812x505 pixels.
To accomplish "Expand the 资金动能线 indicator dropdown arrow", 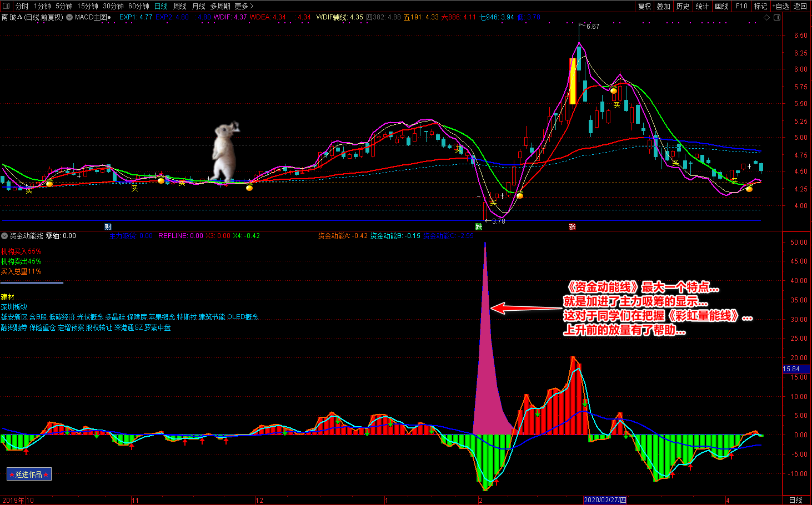I will pos(4,236).
